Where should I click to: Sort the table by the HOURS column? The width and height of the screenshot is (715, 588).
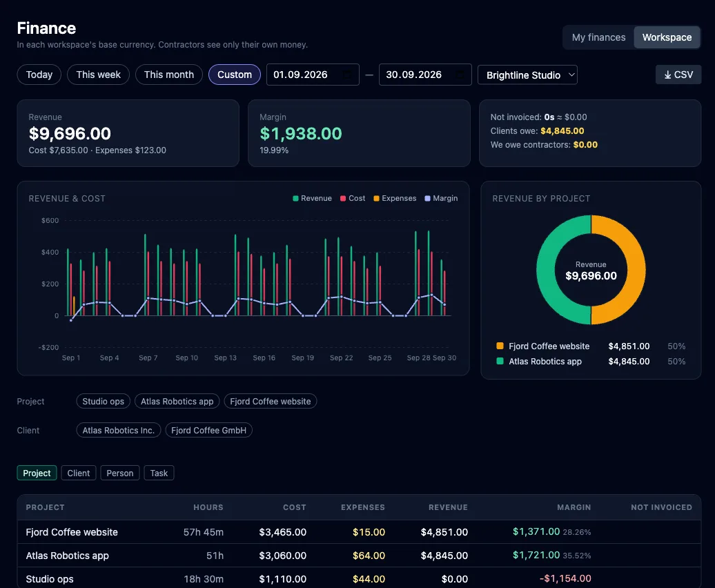pyautogui.click(x=208, y=507)
